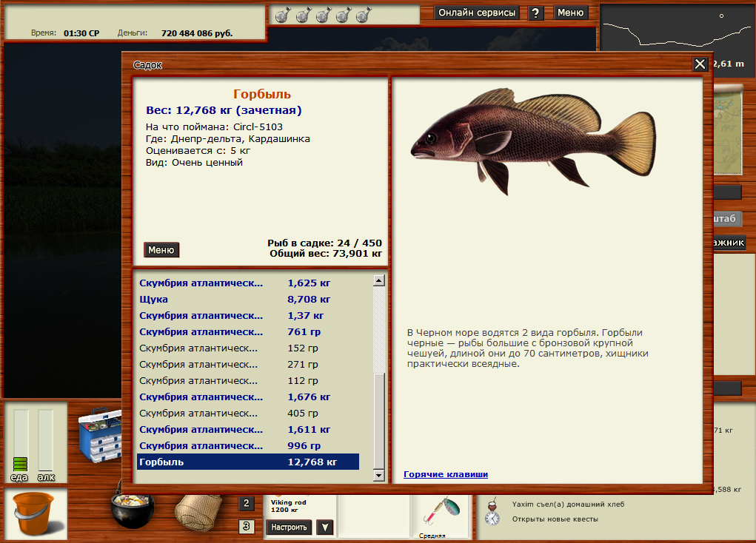756x543 pixels.
Task: Click the 'Общий вес: 73,901 кг' text
Action: coord(326,254)
